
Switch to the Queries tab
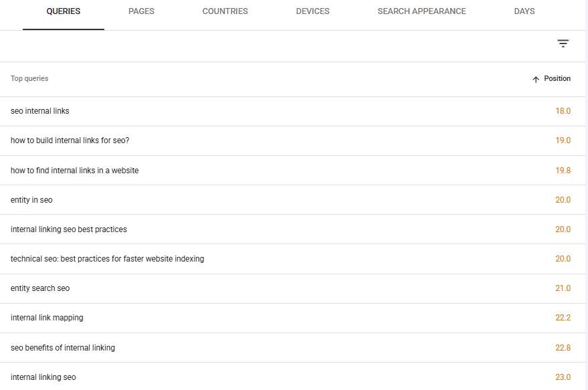pyautogui.click(x=64, y=11)
